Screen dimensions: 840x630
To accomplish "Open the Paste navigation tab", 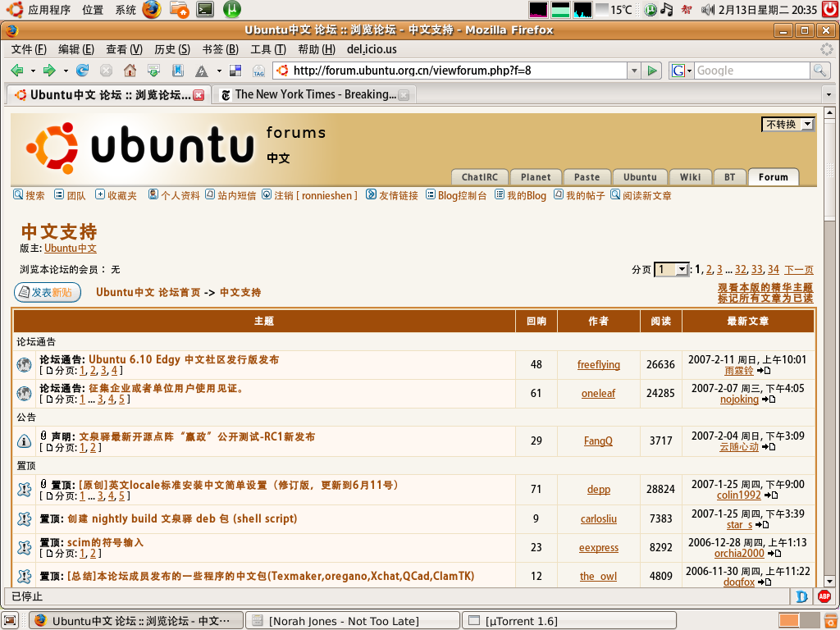I will (587, 177).
